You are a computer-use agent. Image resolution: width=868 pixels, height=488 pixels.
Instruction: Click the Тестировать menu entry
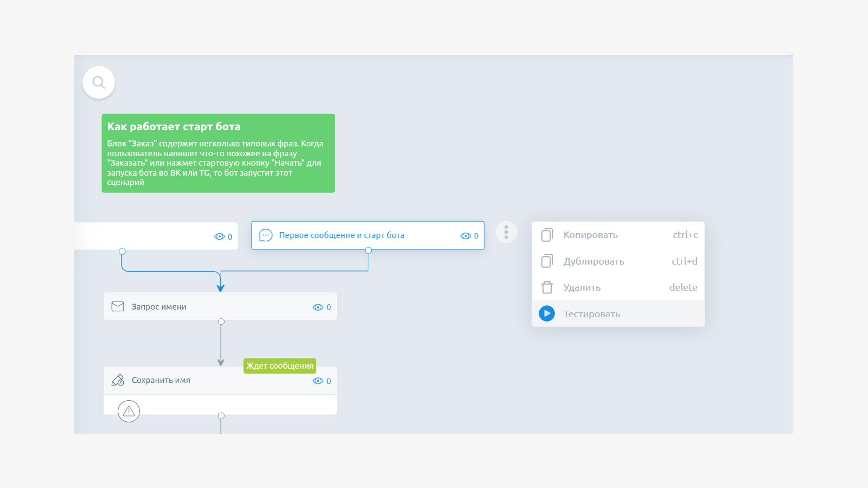(618, 313)
